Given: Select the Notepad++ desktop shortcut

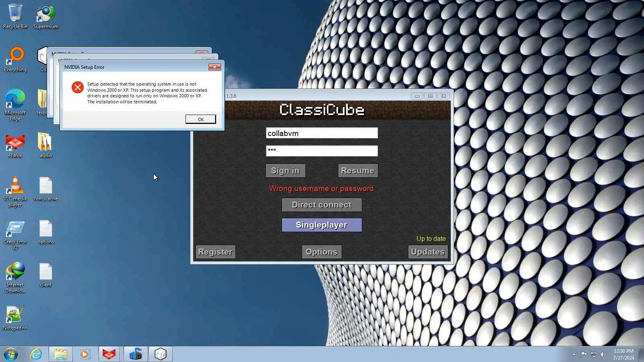Looking at the screenshot, I should [15, 318].
